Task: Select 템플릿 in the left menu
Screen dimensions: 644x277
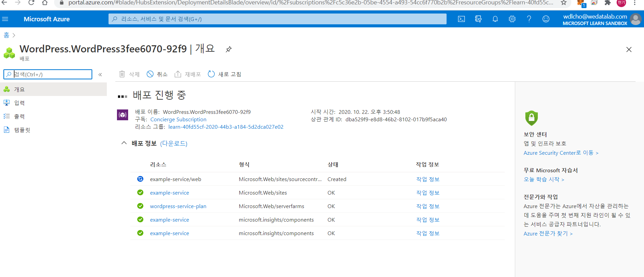Action: 53,130
